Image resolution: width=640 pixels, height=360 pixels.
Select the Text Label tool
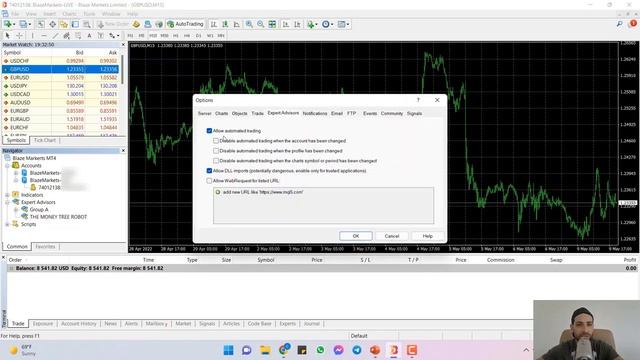(x=100, y=36)
